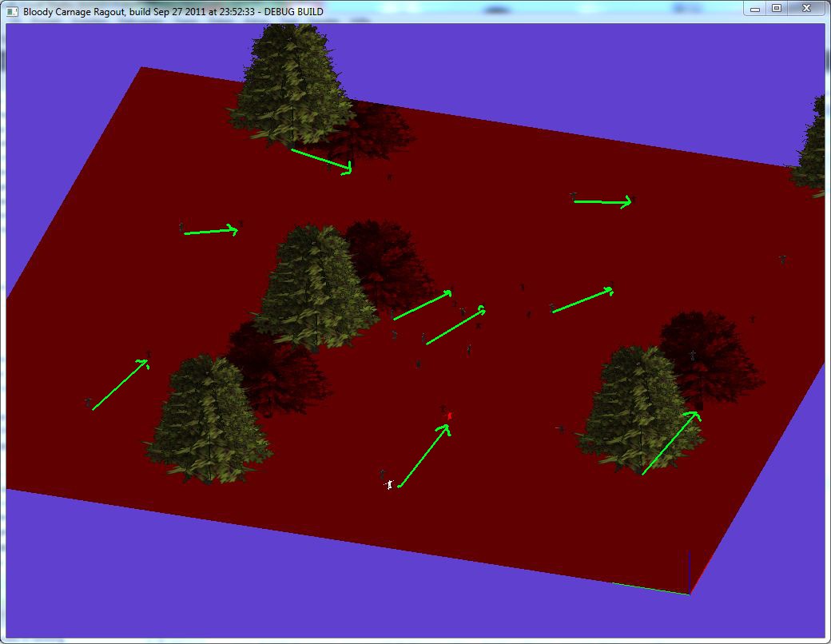Screen dimensions: 831x644
Task: Select the red unit marker near center
Action: click(449, 415)
